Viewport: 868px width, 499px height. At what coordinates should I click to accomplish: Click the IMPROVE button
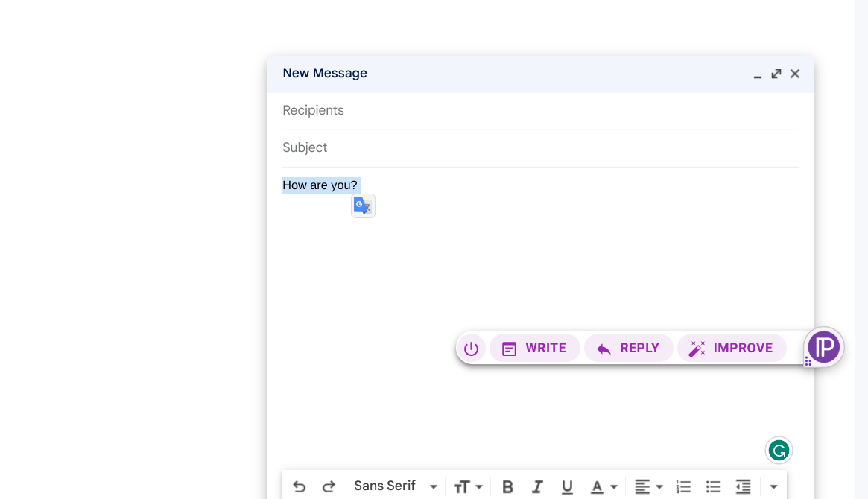pyautogui.click(x=732, y=348)
